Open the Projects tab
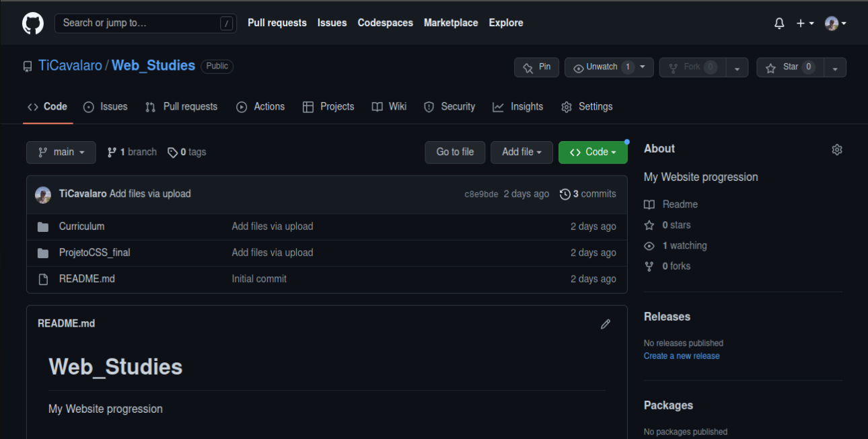 coord(328,107)
